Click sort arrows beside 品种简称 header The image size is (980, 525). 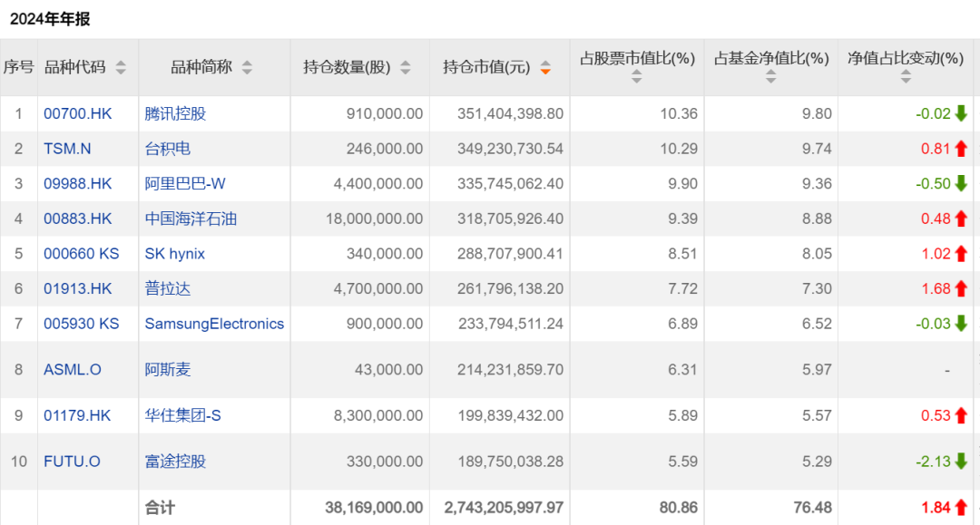[x=247, y=67]
